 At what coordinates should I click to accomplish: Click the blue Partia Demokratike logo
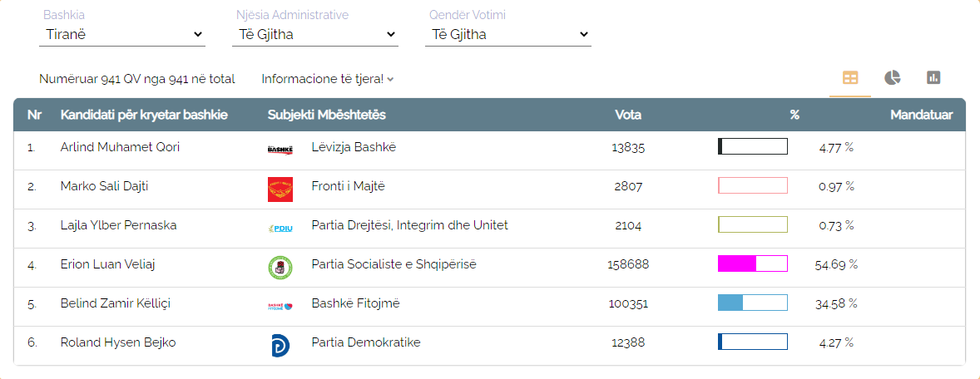click(280, 345)
